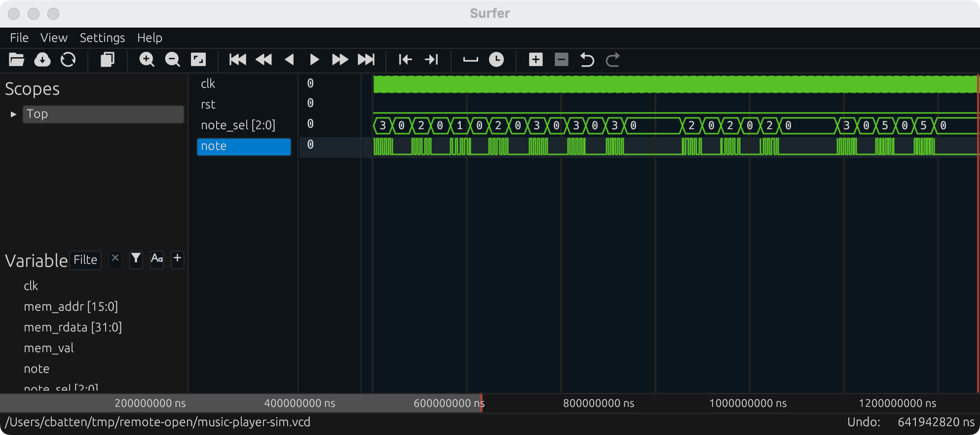This screenshot has width=980, height=435.
Task: Jump to the start of the waveform
Action: [x=237, y=60]
